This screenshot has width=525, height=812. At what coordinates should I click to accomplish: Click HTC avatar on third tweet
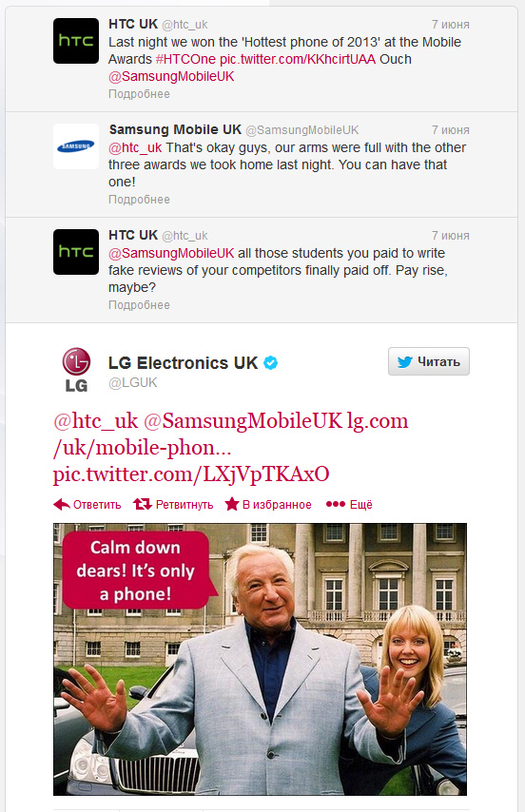click(x=75, y=252)
